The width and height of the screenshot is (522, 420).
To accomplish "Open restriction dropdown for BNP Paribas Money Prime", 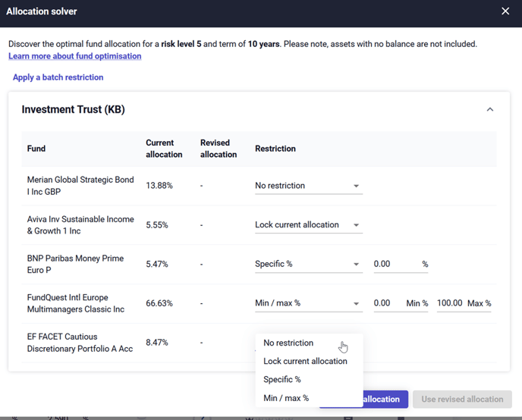I will pyautogui.click(x=308, y=265).
